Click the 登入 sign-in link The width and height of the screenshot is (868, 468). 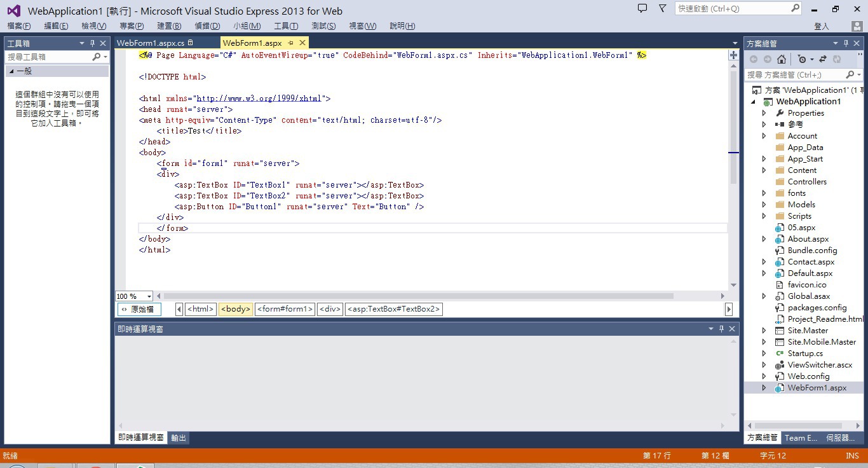[x=822, y=26]
